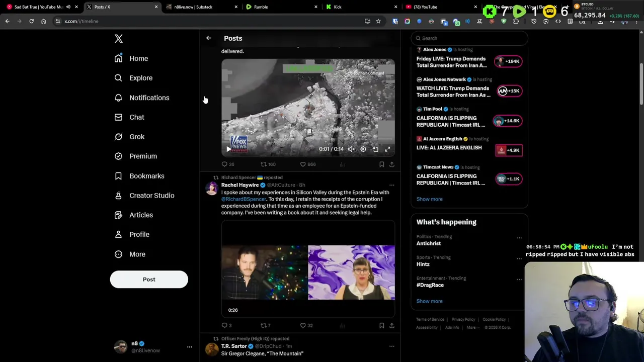Like Rachel Haywire's post
644x362 pixels.
click(x=306, y=326)
